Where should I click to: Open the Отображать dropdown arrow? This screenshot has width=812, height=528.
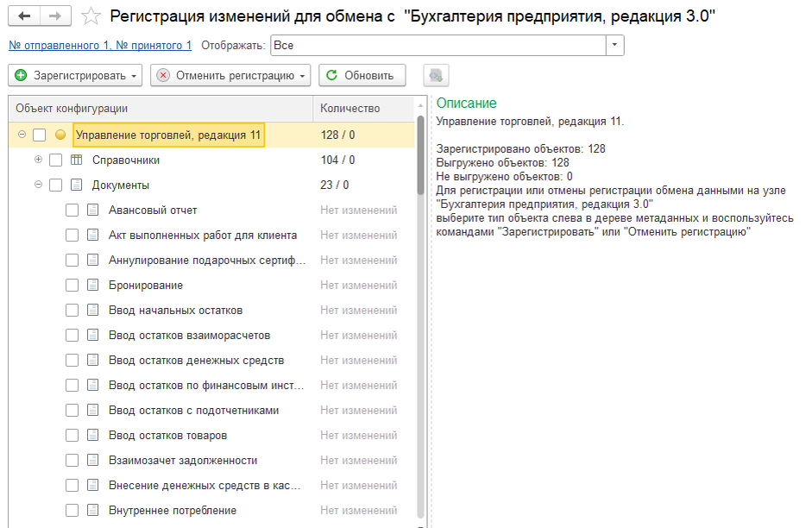(614, 45)
